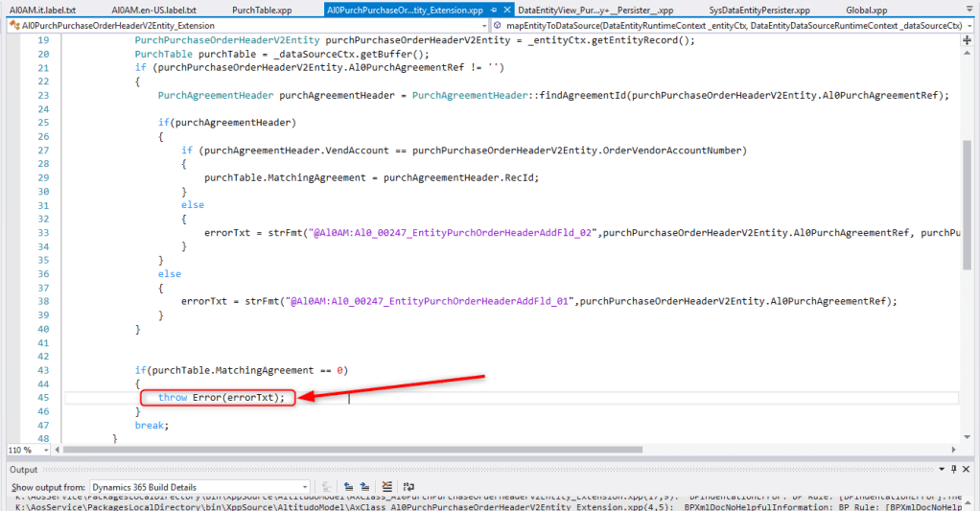This screenshot has height=511, width=980.
Task: Go to next message in Output toolbar
Action: [364, 487]
